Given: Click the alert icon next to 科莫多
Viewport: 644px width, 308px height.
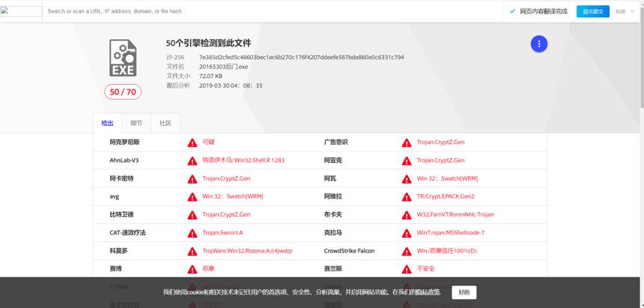Looking at the screenshot, I should tap(192, 251).
